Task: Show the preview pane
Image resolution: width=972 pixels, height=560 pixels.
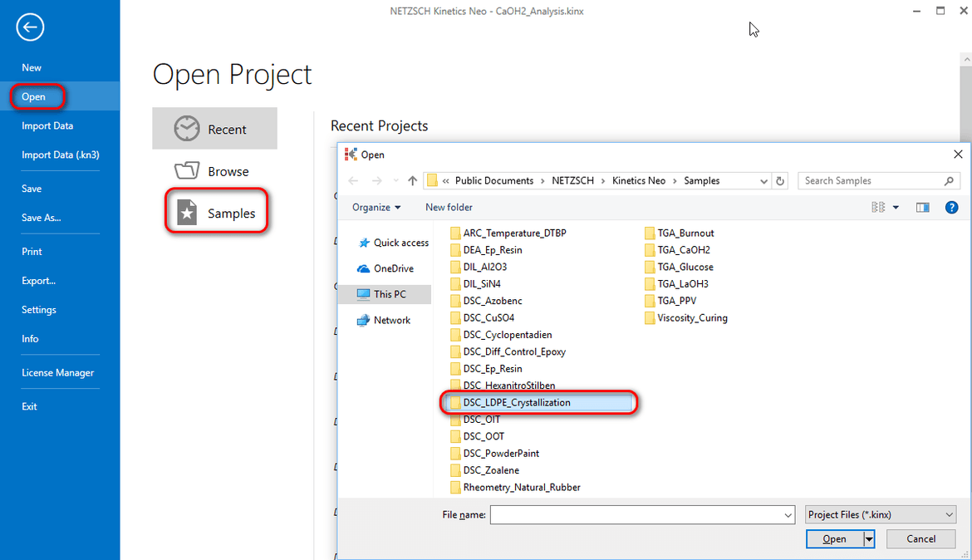Action: (922, 207)
